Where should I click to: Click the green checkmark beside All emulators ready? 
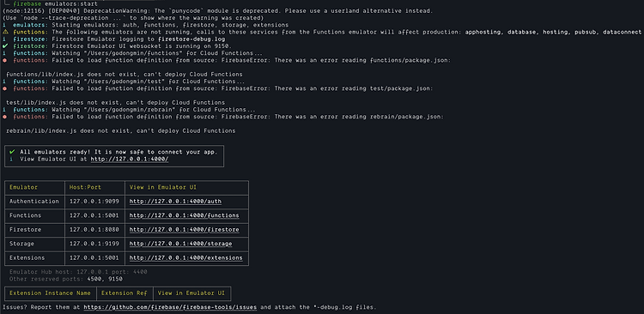[x=12, y=152]
